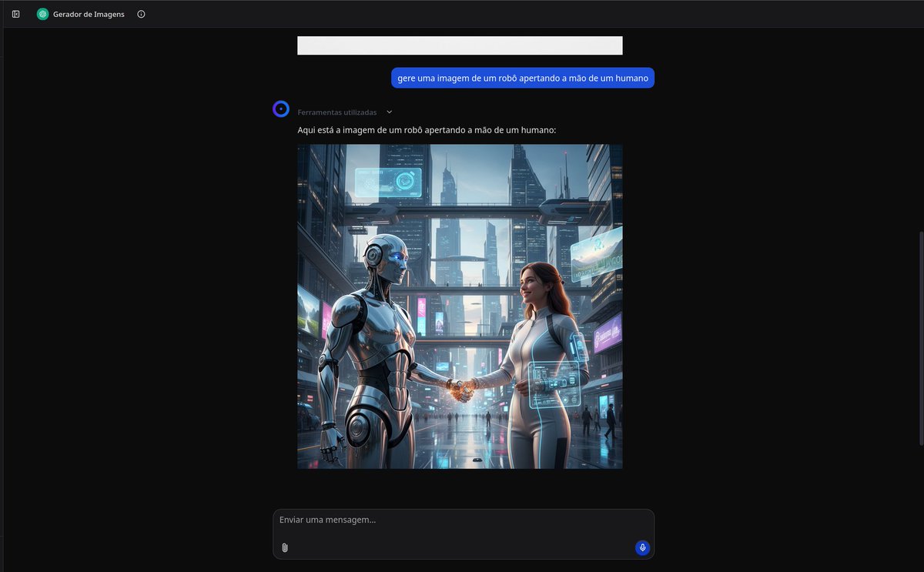This screenshot has width=924, height=572.
Task: Open the info icon beside the title
Action: point(141,14)
